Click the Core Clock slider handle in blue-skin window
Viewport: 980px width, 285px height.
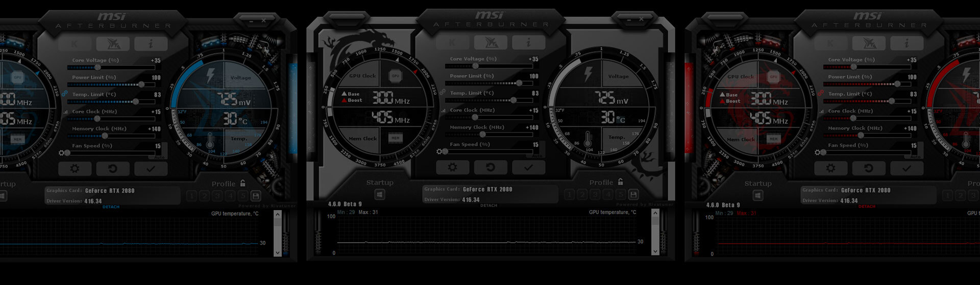point(97,119)
